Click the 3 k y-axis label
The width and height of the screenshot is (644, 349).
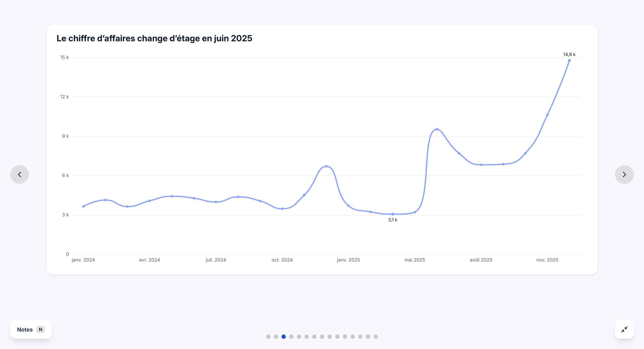coord(65,215)
